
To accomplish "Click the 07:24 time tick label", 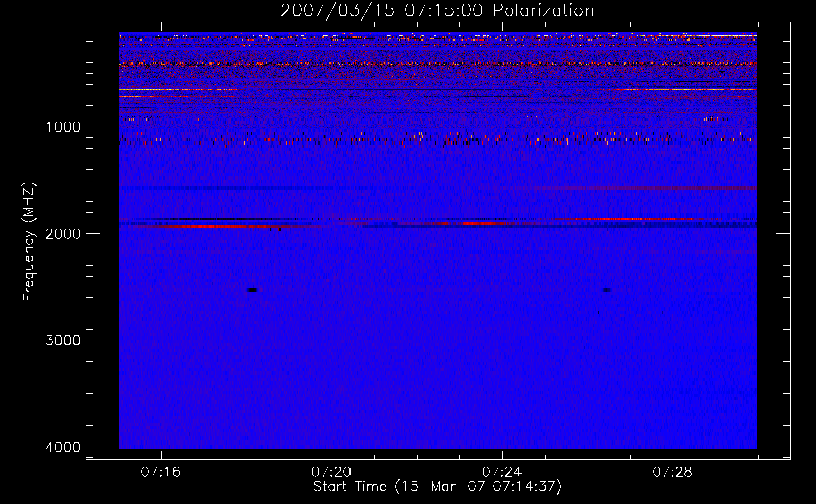I will pyautogui.click(x=502, y=472).
